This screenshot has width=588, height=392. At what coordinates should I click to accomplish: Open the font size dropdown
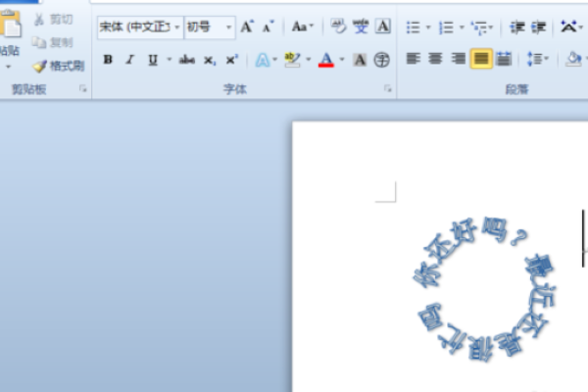coord(228,27)
